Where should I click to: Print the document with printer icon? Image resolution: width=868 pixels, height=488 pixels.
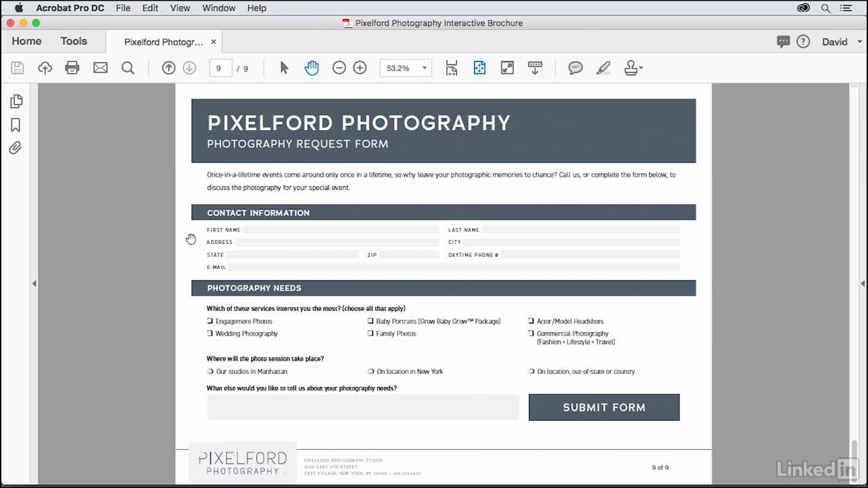[x=73, y=68]
